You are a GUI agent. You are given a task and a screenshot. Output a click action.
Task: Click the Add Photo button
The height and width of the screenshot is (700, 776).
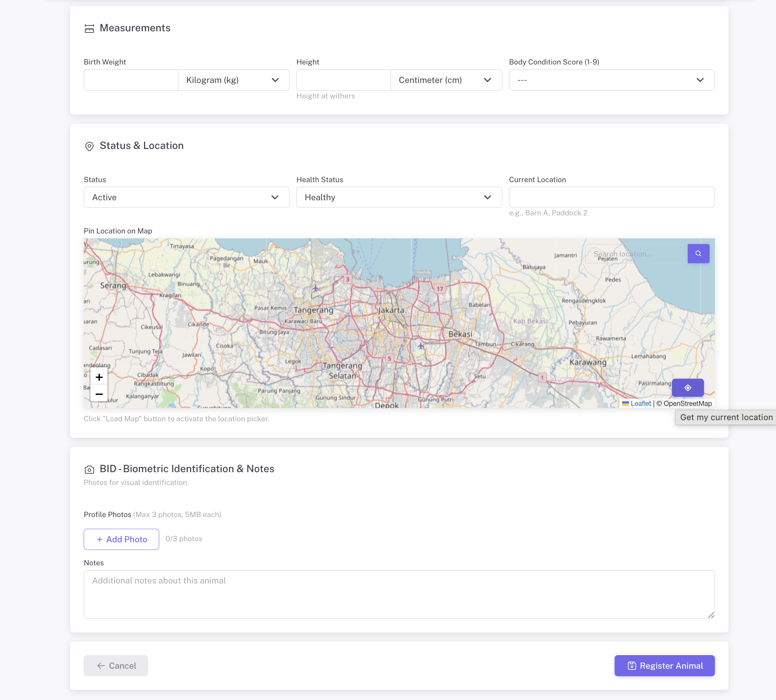pos(121,539)
